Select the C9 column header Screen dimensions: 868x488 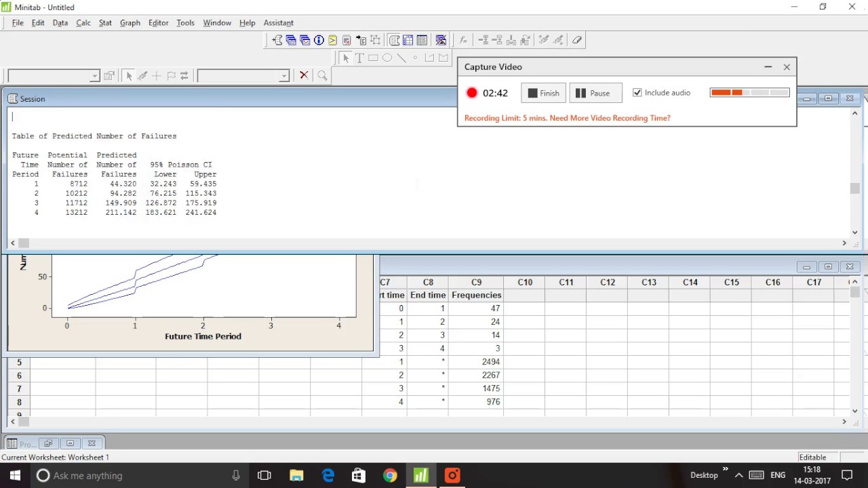point(476,282)
